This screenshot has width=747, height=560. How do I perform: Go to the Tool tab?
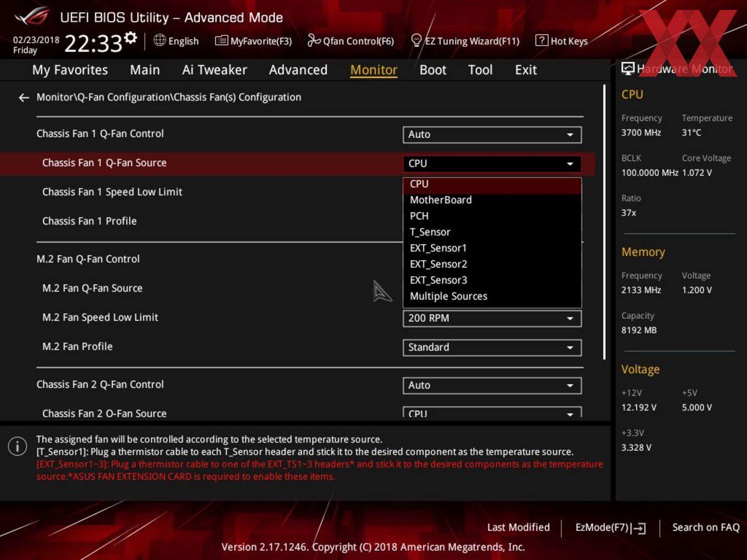480,70
